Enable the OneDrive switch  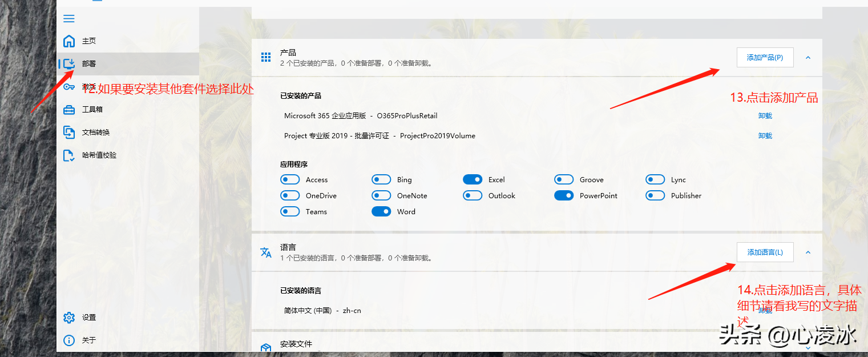[290, 196]
